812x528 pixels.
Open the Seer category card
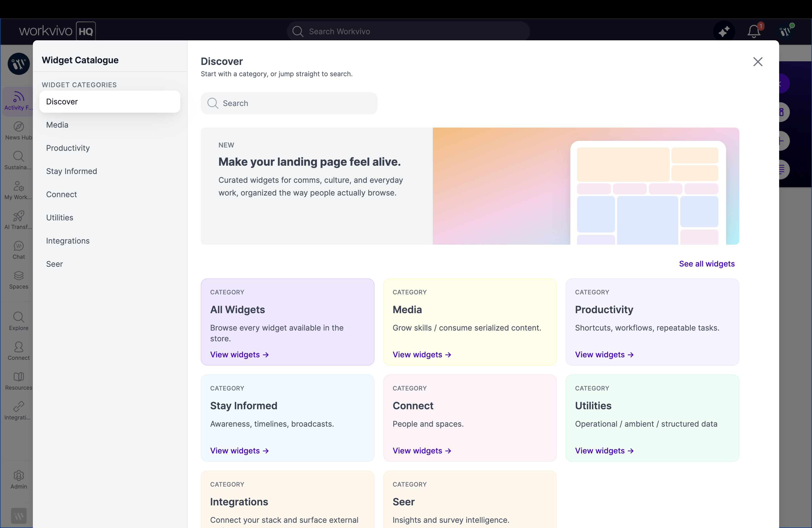tap(470, 499)
